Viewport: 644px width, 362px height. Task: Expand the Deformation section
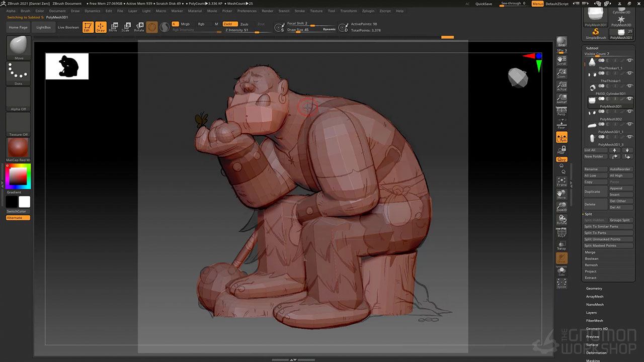[596, 353]
